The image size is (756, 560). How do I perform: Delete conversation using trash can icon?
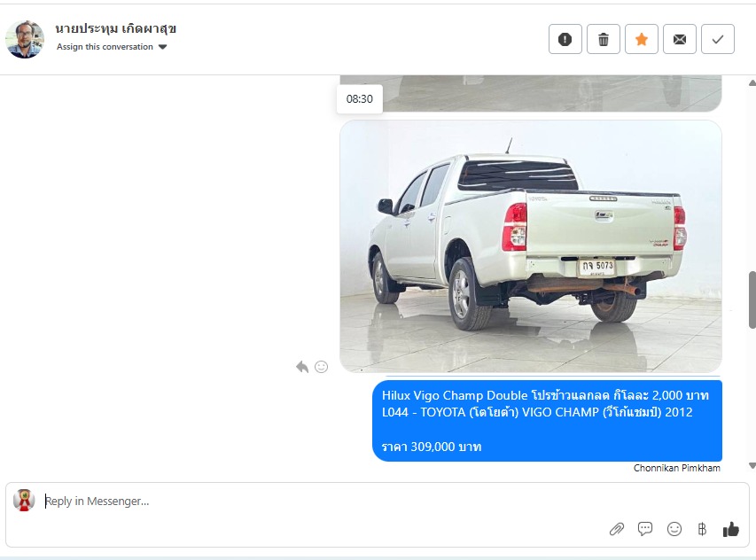tap(604, 39)
